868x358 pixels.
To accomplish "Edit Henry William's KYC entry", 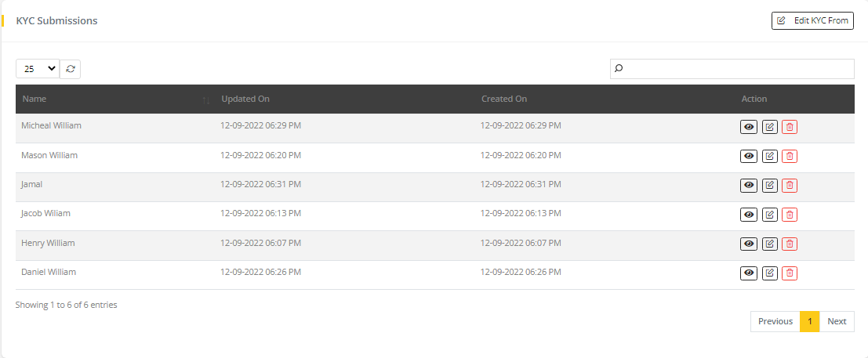I will [770, 244].
